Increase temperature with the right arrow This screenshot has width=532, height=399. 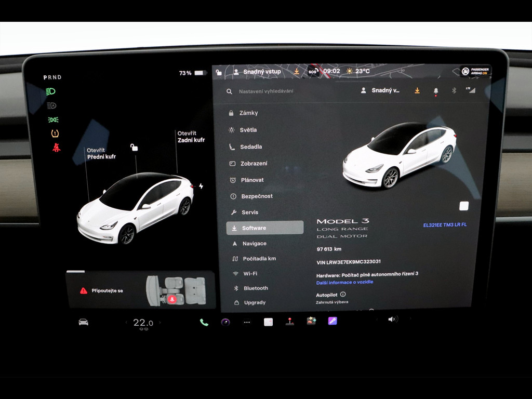point(160,323)
